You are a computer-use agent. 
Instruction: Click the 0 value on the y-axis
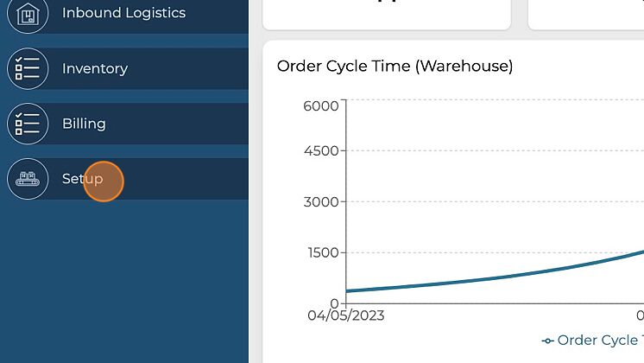[334, 303]
